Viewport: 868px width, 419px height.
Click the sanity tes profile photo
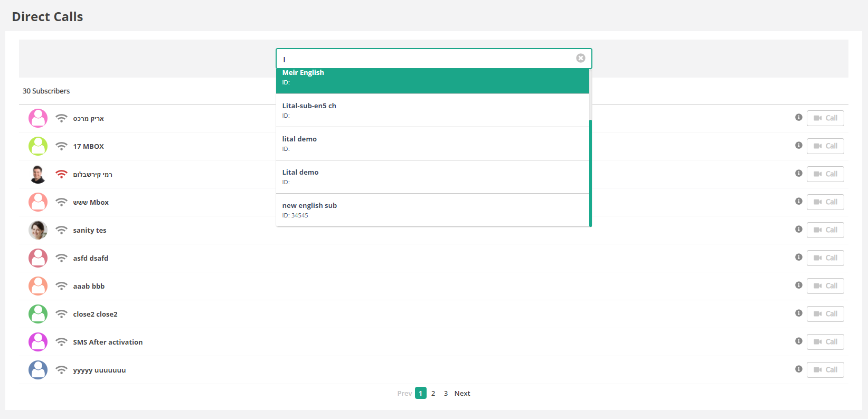point(38,230)
